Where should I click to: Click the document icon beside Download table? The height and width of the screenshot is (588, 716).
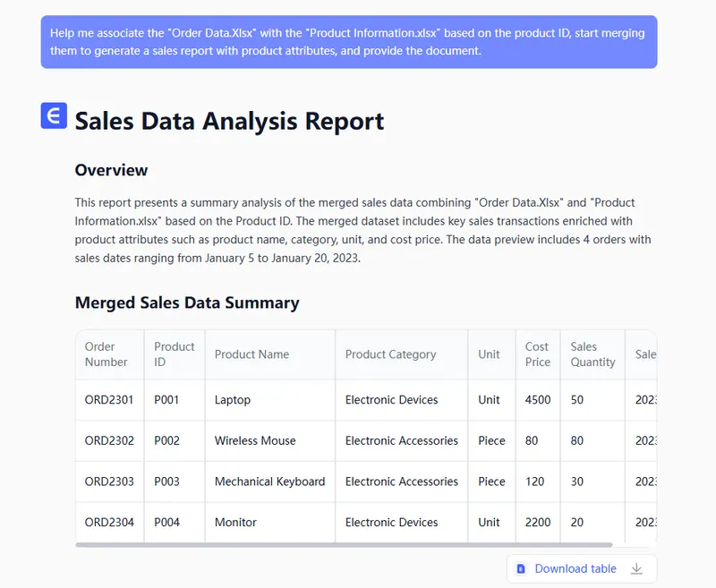point(521,568)
